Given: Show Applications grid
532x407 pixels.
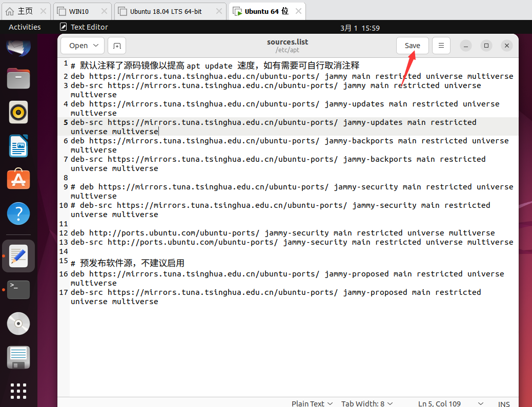Looking at the screenshot, I should pos(18,392).
